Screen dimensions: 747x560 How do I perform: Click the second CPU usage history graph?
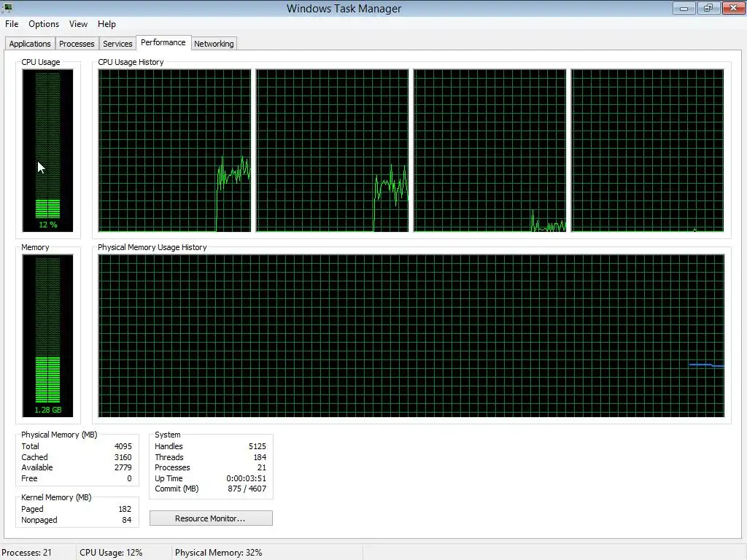(x=332, y=150)
